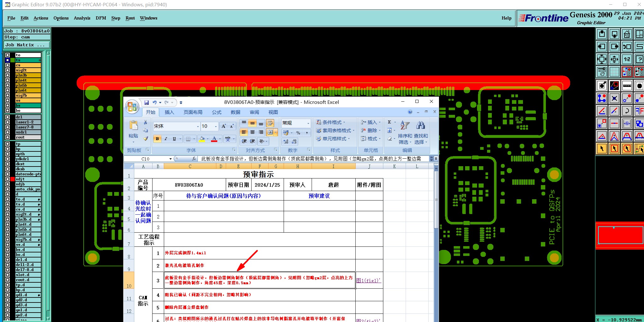Click the blue X delete-feature icon
This screenshot has width=644, height=322.
point(614,98)
